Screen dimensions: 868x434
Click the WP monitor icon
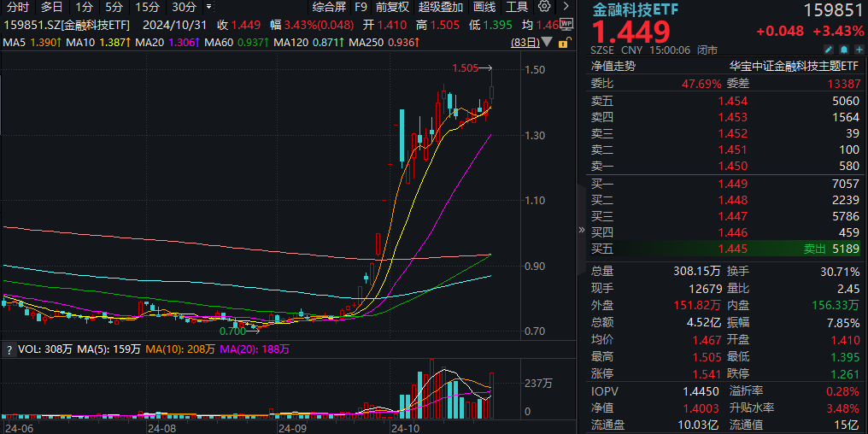(x=566, y=24)
